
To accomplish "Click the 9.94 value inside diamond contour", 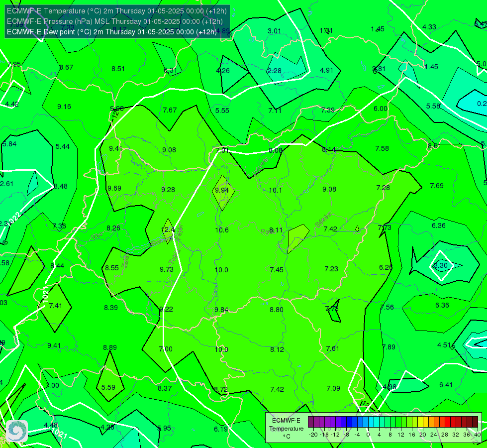I will 222,190.
